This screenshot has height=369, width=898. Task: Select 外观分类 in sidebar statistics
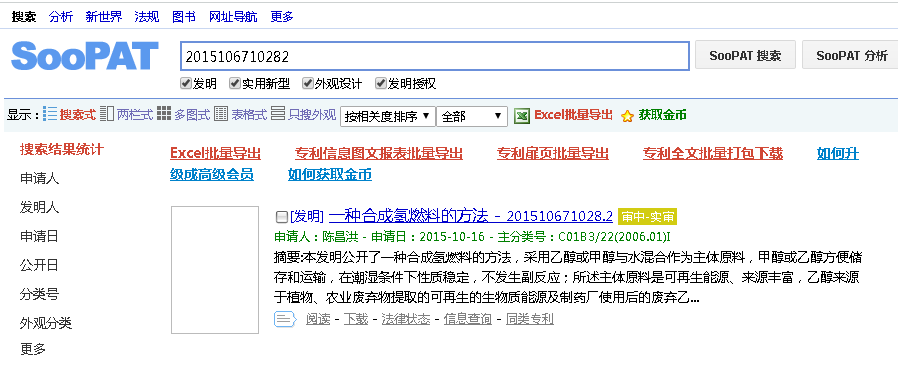[46, 323]
